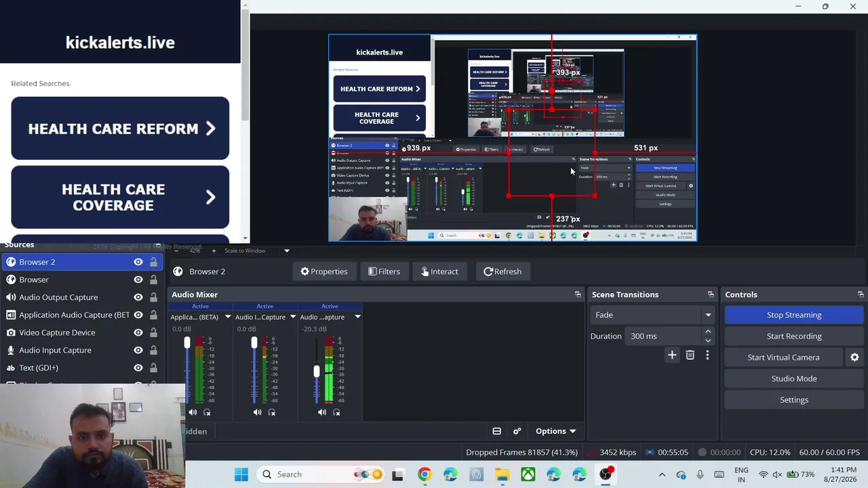Click the Interact button
This screenshot has width=868, height=488.
(439, 271)
